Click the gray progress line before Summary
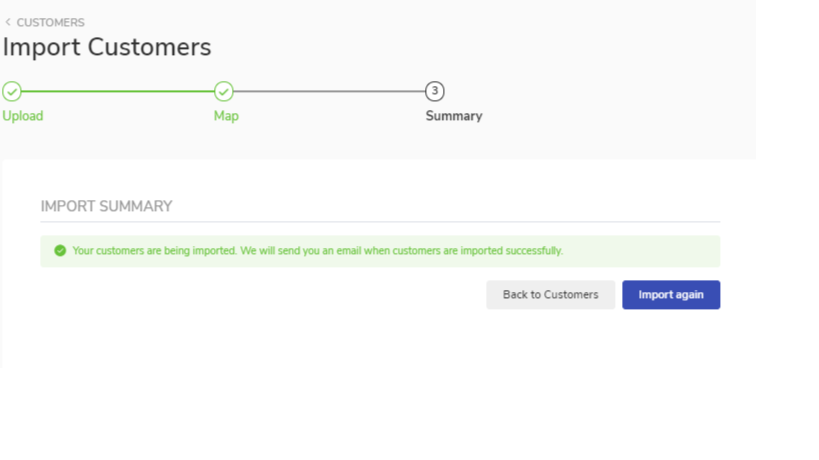Image resolution: width=819 pixels, height=460 pixels. click(x=329, y=92)
